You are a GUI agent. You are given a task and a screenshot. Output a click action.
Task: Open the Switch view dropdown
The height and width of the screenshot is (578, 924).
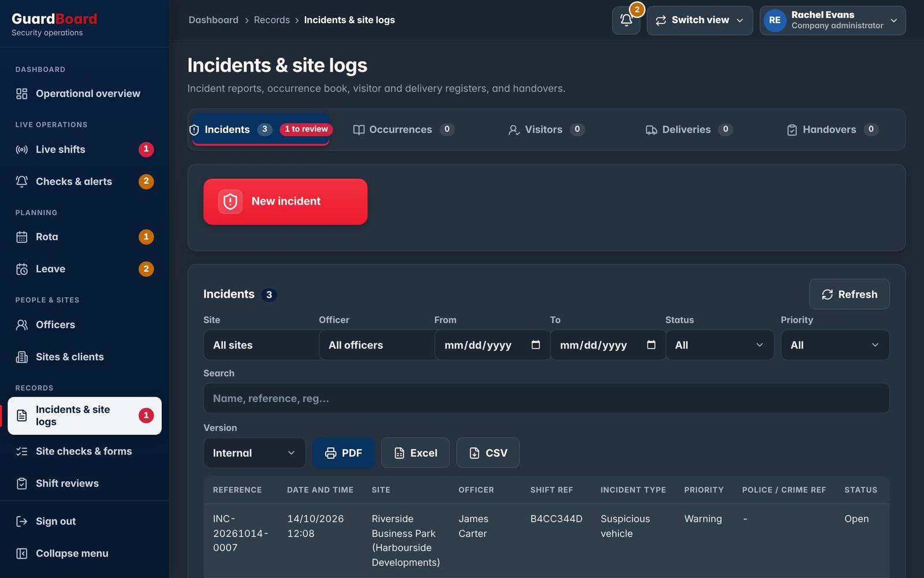pos(700,20)
